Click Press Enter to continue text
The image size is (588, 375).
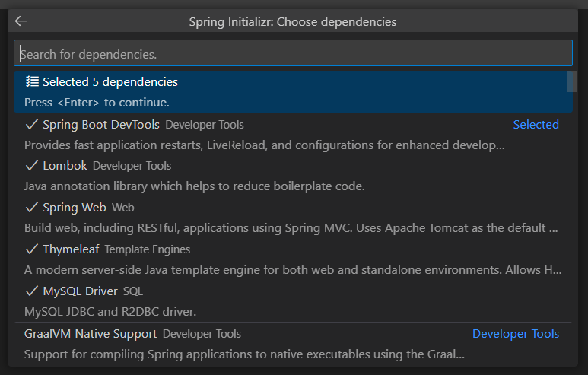[x=97, y=103]
